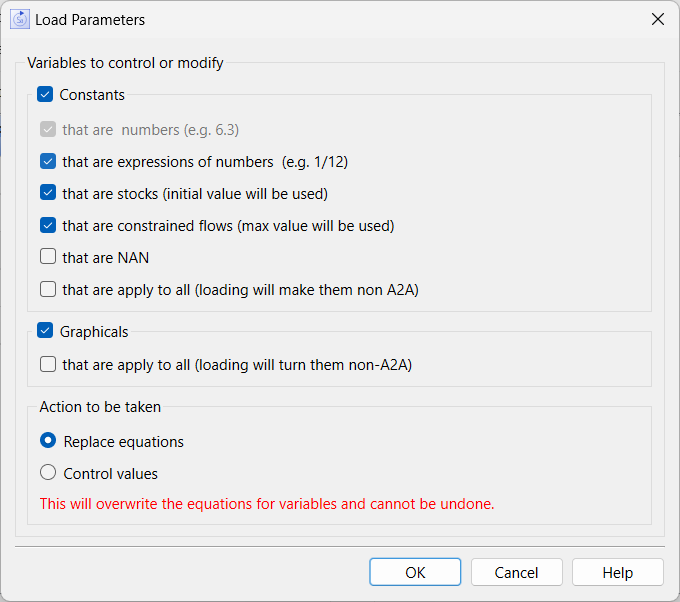Open Help for this dialog
Screen dimensions: 680x602
(617, 572)
